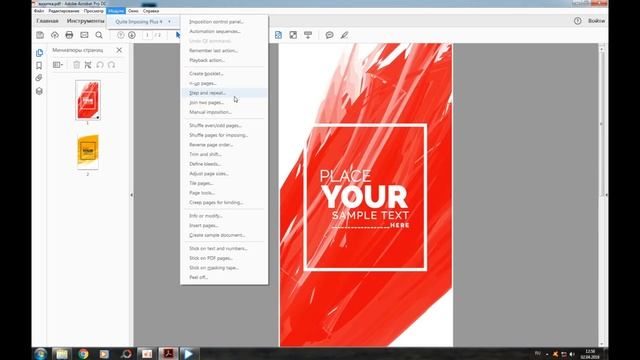Open the Редактирование menu

64,11
